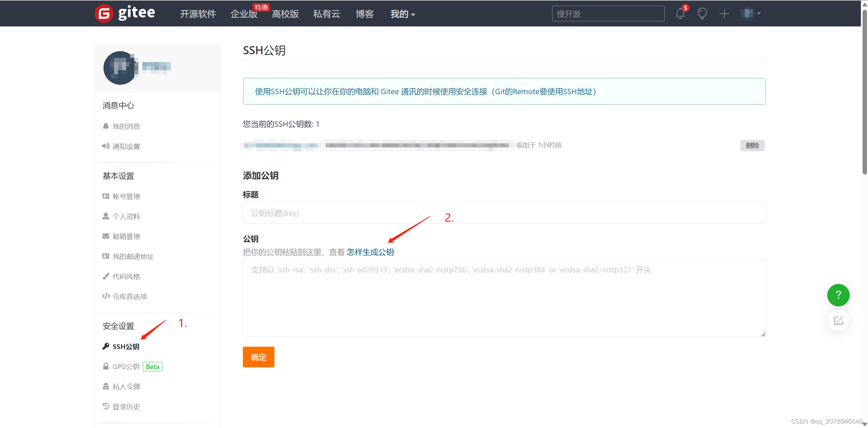Click the 搜开源 search box
Viewport: 868px width, 428px height.
[x=608, y=14]
